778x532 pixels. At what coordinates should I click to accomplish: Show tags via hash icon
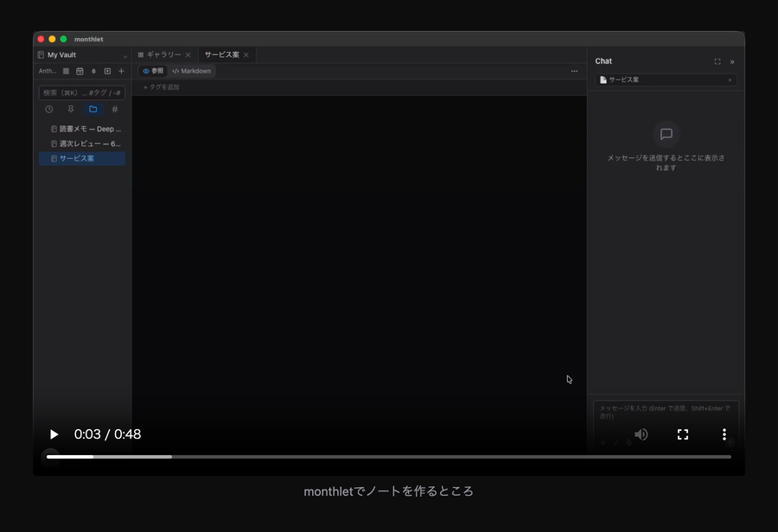[x=115, y=109]
